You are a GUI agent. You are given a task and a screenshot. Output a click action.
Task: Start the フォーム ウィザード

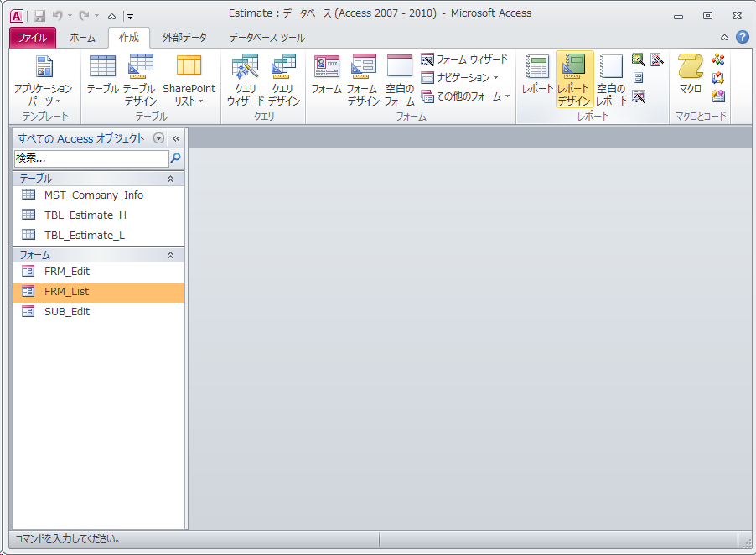[464, 60]
